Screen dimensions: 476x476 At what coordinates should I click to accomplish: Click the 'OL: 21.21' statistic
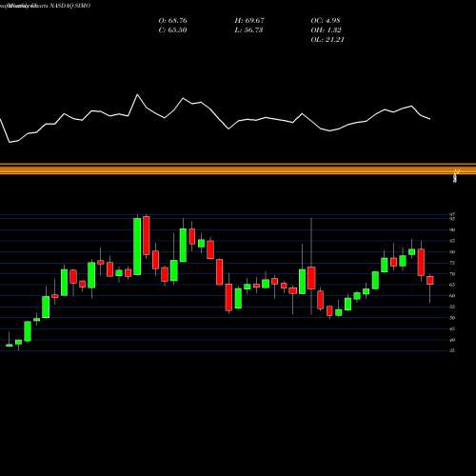(x=327, y=40)
